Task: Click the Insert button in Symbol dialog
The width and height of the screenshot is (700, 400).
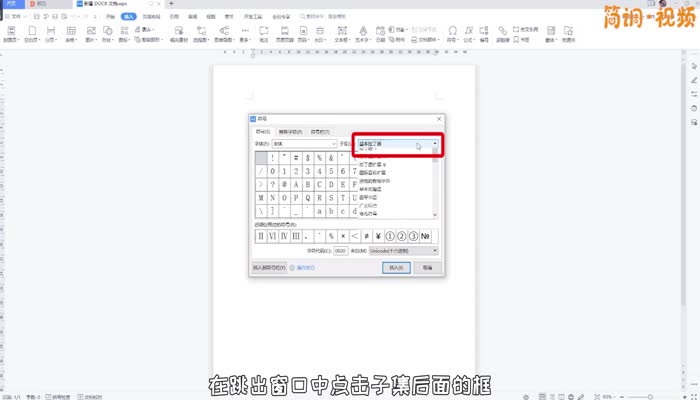Action: pos(396,267)
